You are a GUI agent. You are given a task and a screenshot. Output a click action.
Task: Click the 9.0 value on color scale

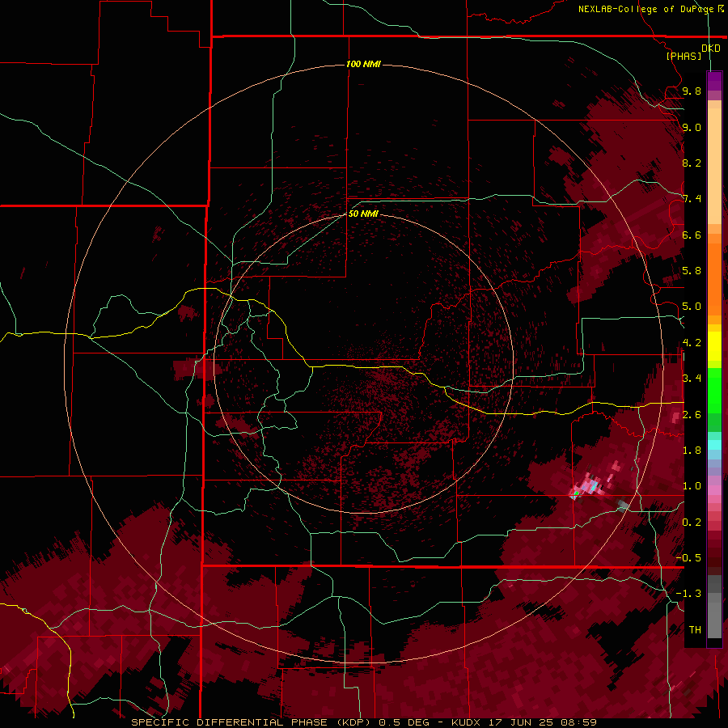click(x=692, y=127)
